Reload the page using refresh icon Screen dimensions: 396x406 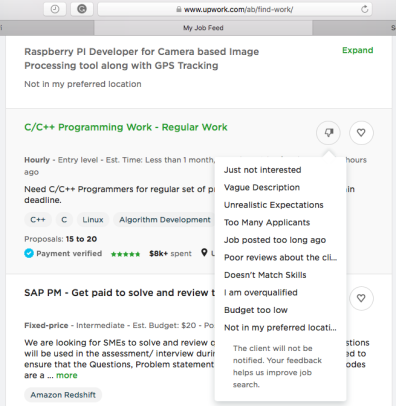pyautogui.click(x=364, y=9)
